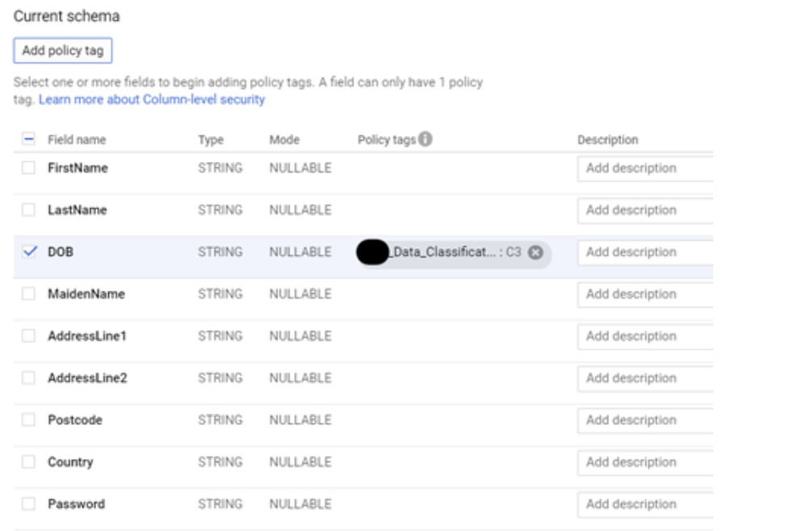Check the FirstName field checkbox
Viewport: 812px width, 531px height.
tap(28, 168)
